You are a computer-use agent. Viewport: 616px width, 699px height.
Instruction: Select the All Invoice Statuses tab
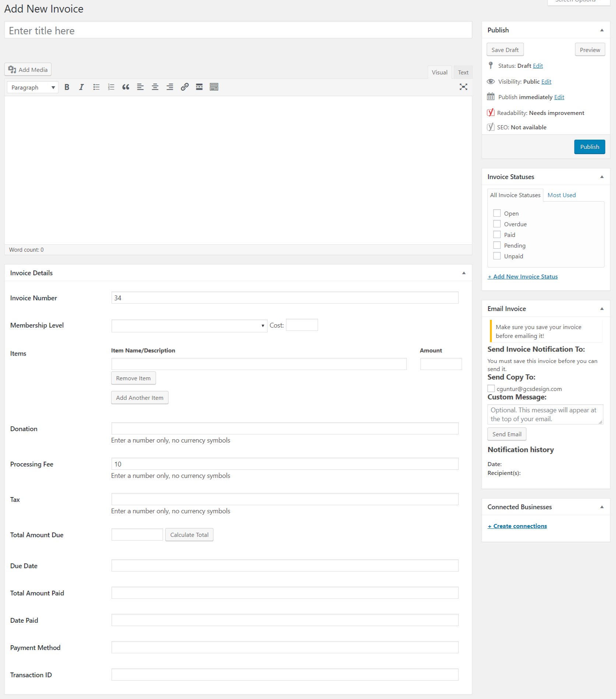click(x=515, y=195)
